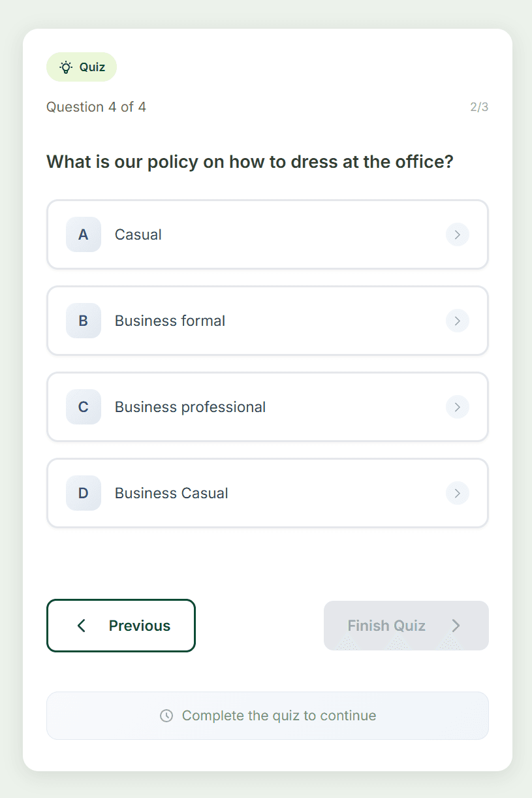Click the right arrow on Finish Quiz
This screenshot has width=532, height=798.
[x=456, y=626]
